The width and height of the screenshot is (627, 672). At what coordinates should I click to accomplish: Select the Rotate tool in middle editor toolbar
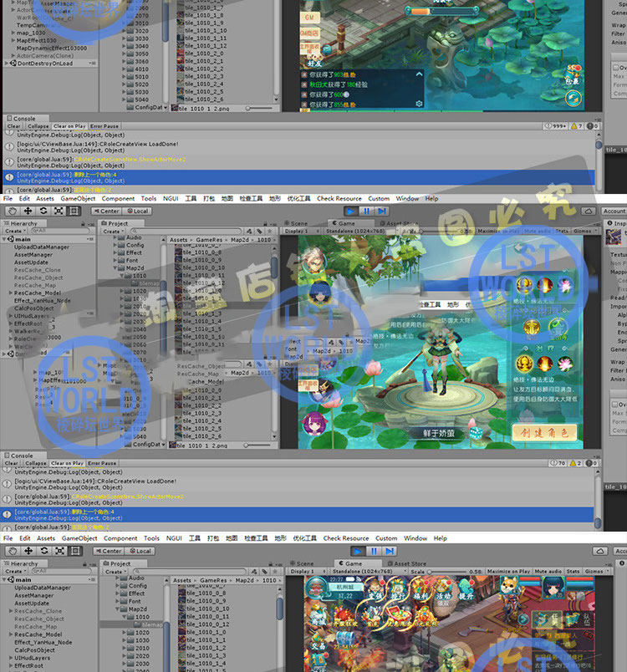click(x=43, y=211)
